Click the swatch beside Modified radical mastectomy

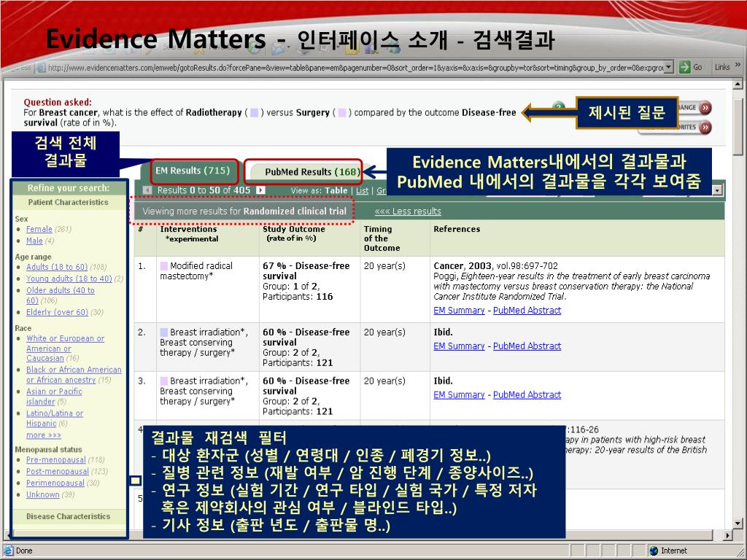pyautogui.click(x=164, y=265)
